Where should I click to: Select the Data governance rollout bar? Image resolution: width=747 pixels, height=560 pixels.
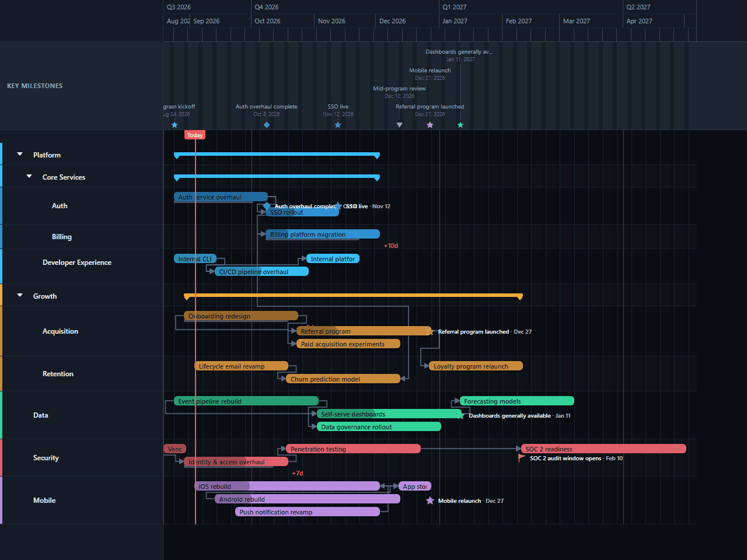(379, 426)
